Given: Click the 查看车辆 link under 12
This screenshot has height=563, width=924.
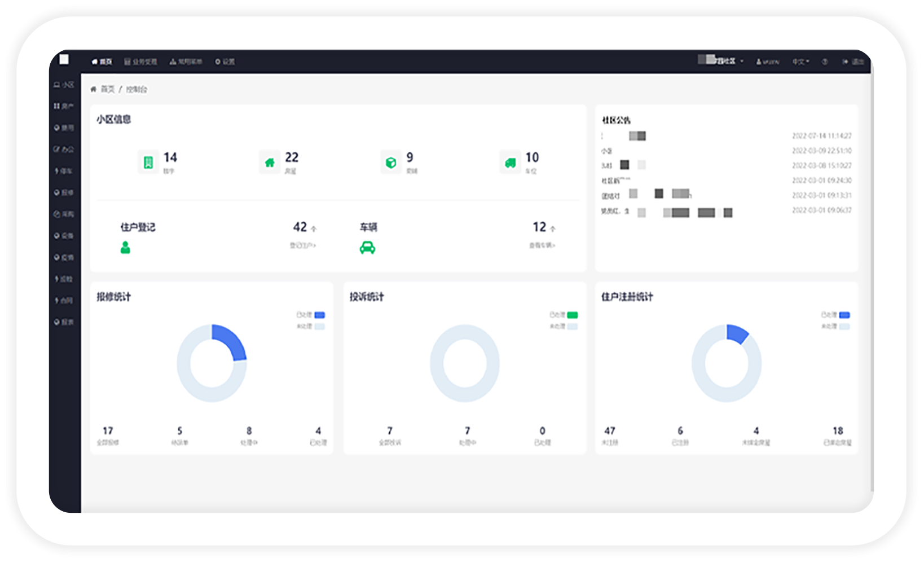Looking at the screenshot, I should [x=542, y=245].
